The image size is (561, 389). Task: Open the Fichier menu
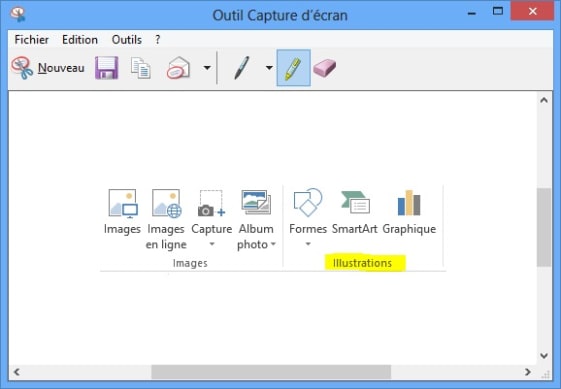31,40
